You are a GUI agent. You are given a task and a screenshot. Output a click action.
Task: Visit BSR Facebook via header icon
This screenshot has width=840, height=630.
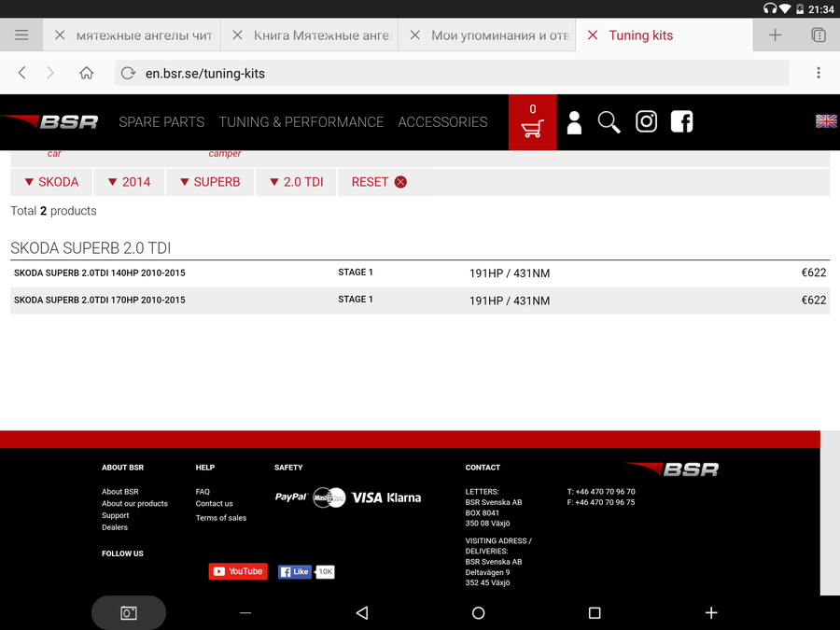[x=681, y=121]
